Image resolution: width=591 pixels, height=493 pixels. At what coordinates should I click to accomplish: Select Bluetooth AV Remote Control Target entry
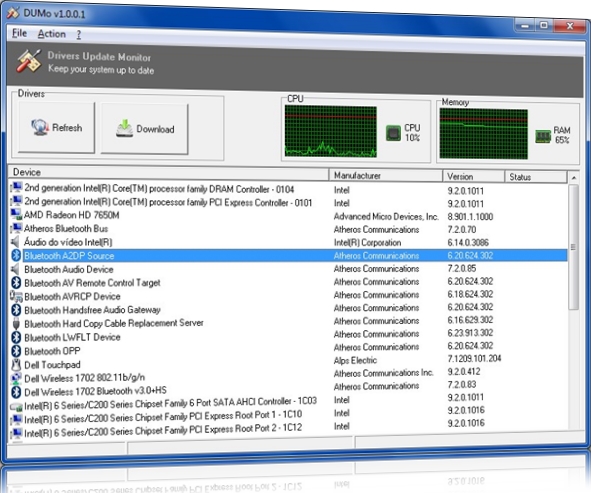pyautogui.click(x=92, y=283)
